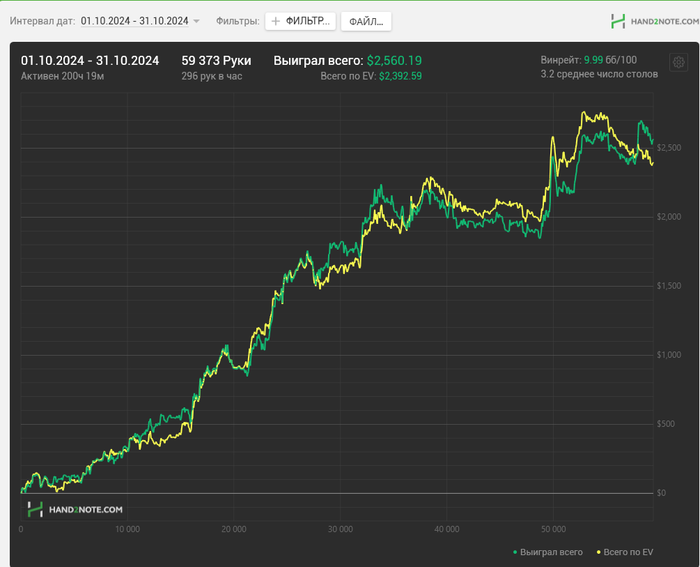Click the Активен 200ч 19м text
700x567 pixels.
[x=62, y=76]
